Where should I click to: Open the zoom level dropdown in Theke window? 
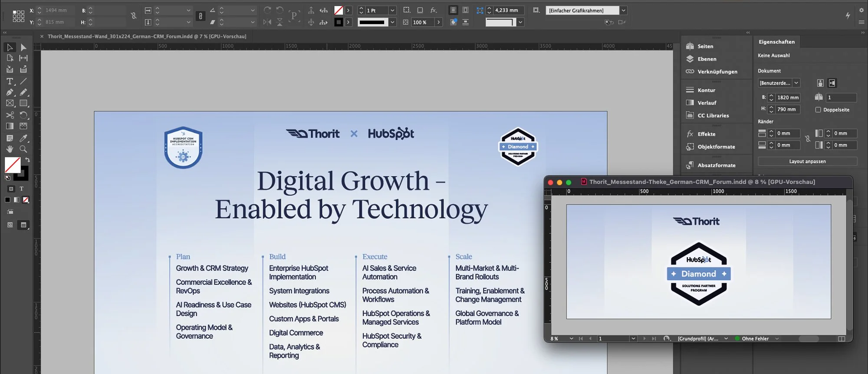571,338
